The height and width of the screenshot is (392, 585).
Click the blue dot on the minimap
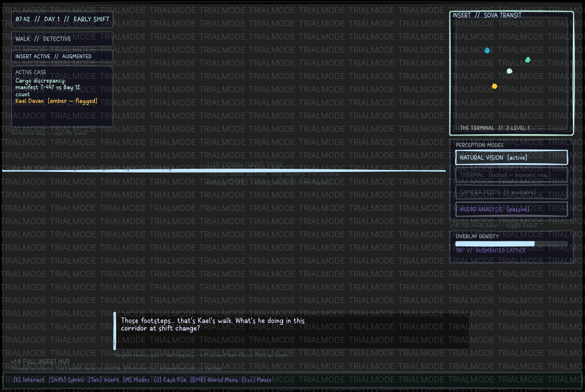pyautogui.click(x=487, y=50)
